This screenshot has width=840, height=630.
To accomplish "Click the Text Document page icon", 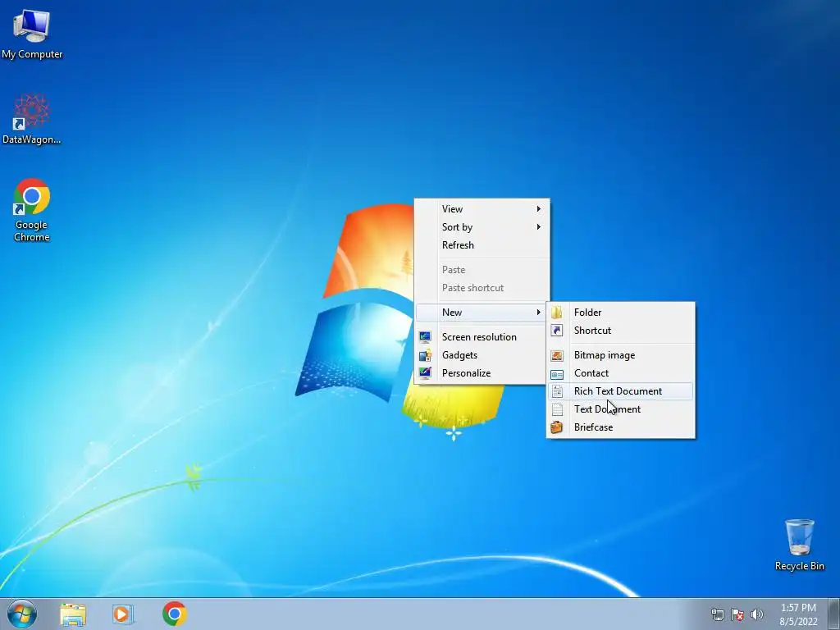I will coord(557,409).
